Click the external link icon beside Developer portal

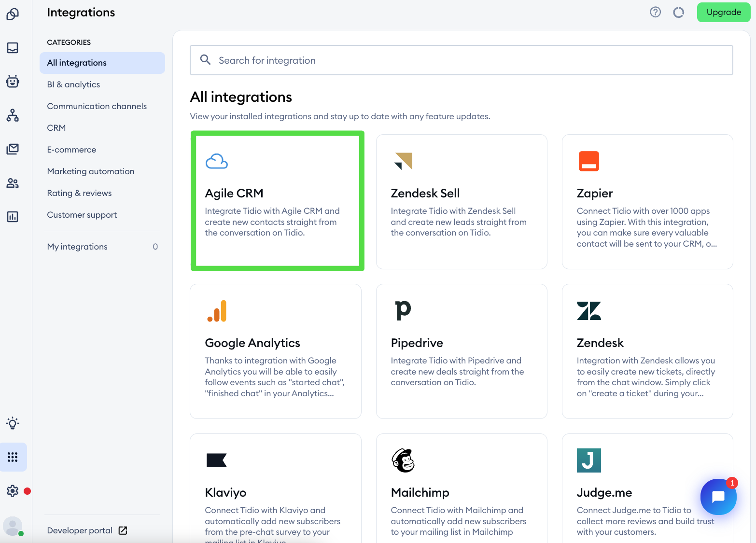click(x=123, y=530)
